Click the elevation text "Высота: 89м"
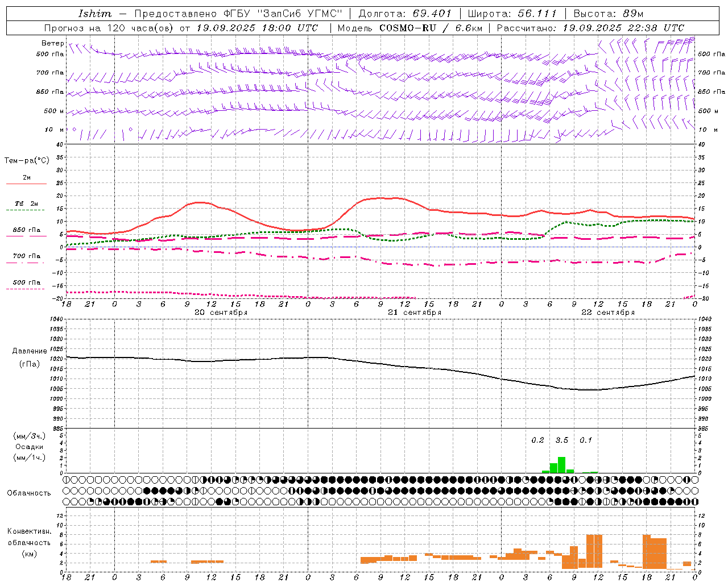728x582 pixels. coord(609,14)
